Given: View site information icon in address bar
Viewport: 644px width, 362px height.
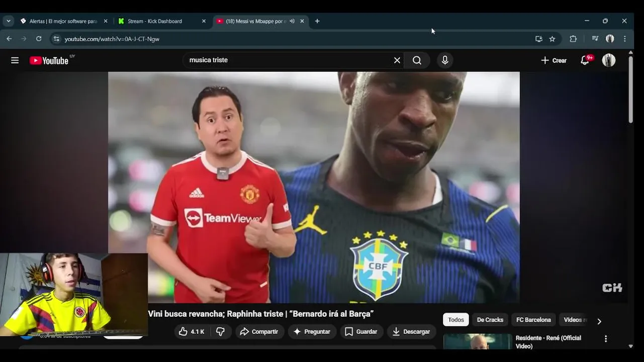Looking at the screenshot, I should (56, 39).
